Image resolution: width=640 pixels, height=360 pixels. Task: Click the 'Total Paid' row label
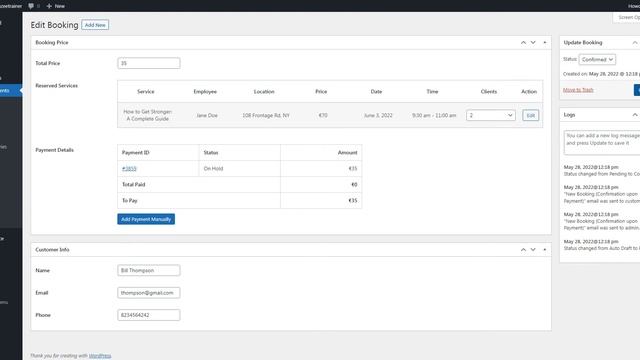[133, 184]
